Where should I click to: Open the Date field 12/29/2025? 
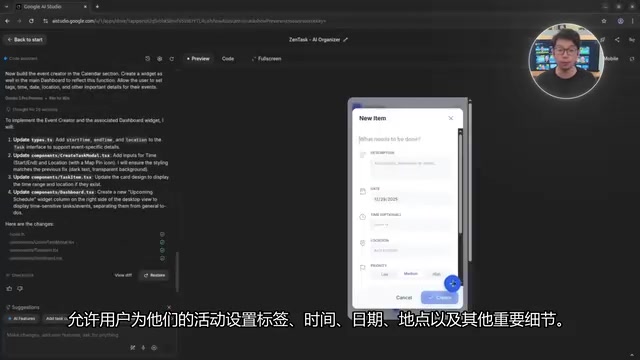point(410,199)
